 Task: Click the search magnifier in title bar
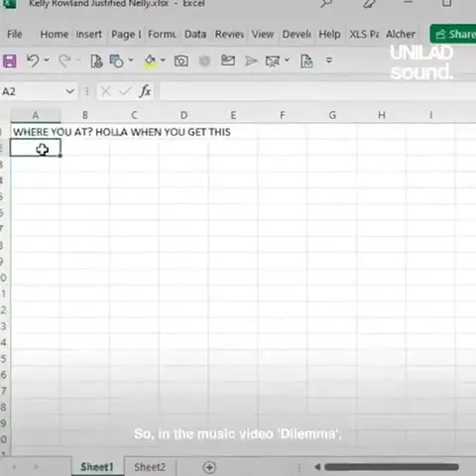click(326, 4)
